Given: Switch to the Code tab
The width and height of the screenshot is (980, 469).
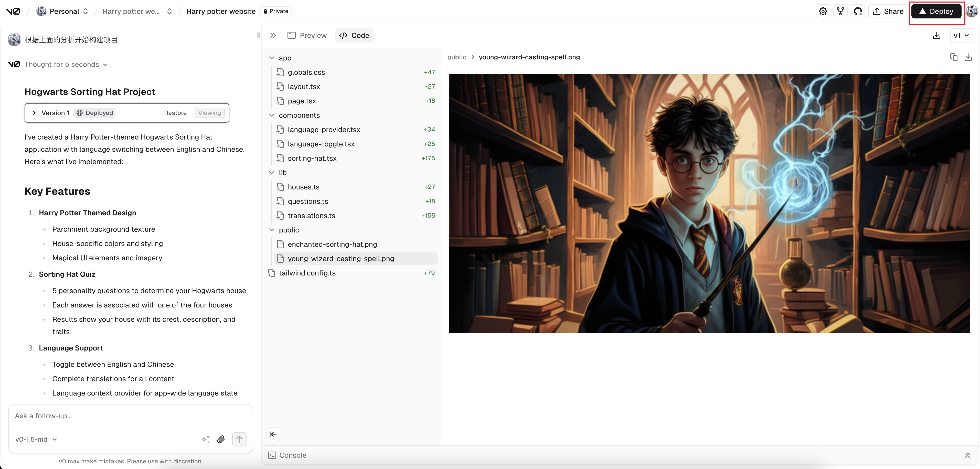Looking at the screenshot, I should pos(354,35).
